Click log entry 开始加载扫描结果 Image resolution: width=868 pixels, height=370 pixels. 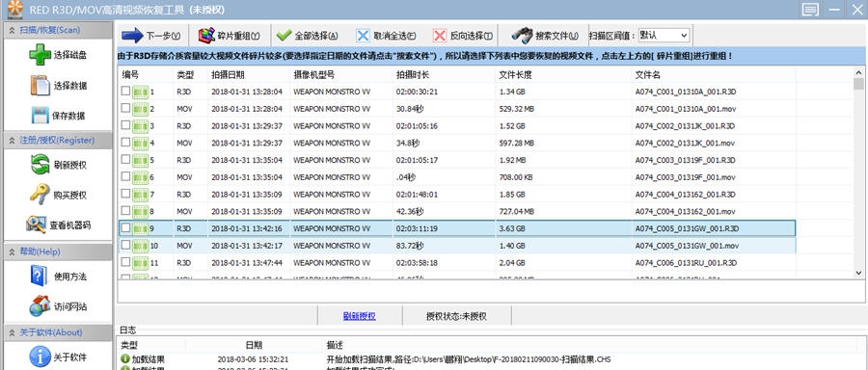[x=469, y=359]
